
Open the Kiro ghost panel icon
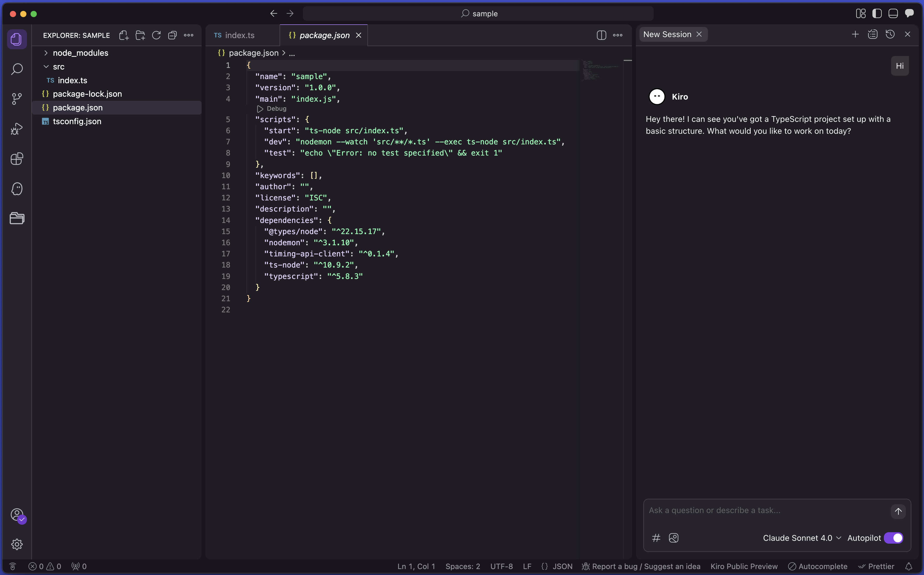tap(17, 189)
